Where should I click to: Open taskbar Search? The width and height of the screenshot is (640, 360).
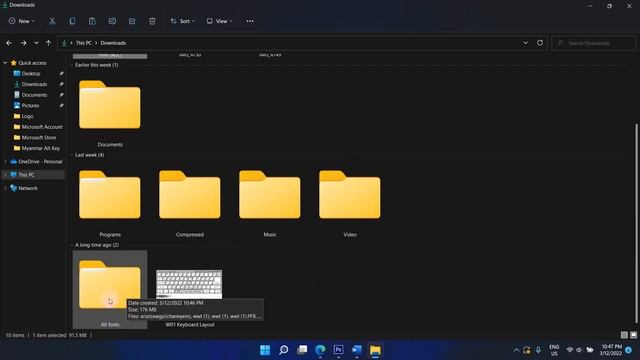(284, 350)
